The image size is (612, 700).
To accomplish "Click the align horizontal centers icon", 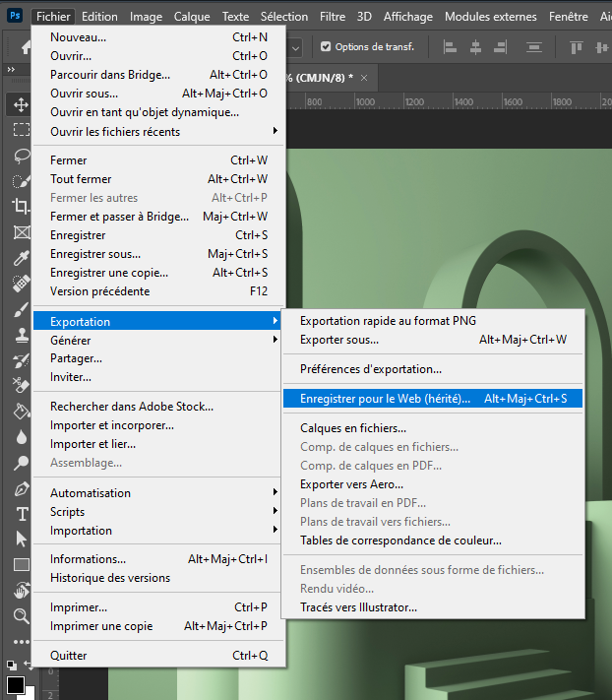I will (476, 46).
